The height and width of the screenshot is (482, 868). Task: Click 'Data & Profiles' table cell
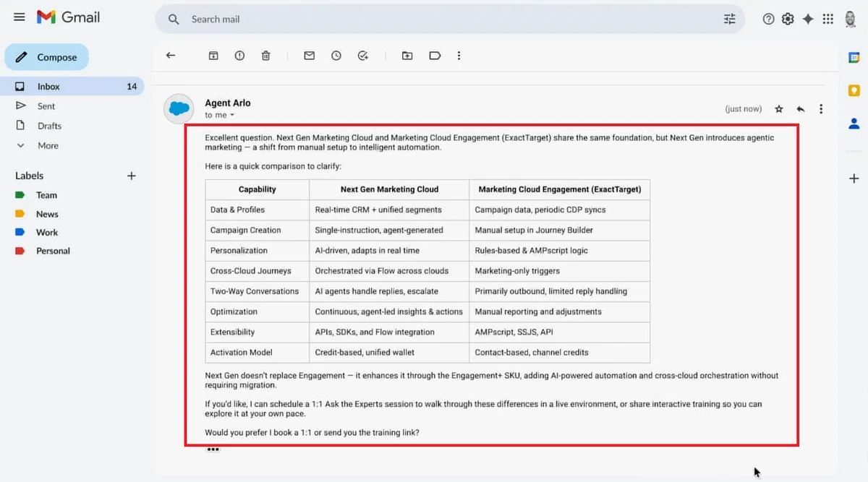[258, 210]
